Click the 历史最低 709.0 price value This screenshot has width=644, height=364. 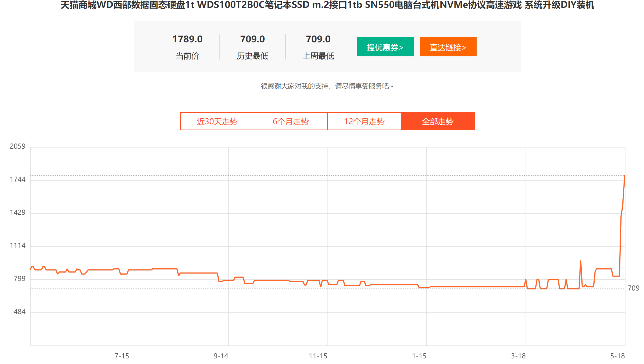(252, 39)
